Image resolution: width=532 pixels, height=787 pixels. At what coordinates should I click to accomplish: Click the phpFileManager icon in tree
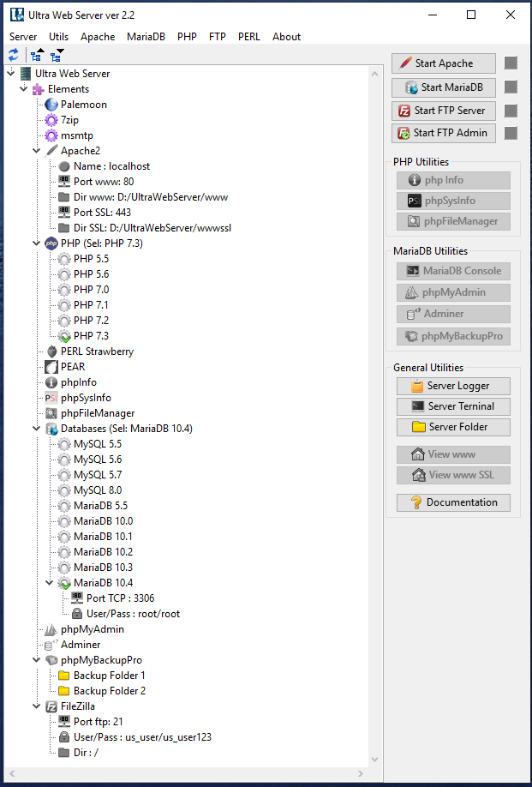(x=51, y=413)
